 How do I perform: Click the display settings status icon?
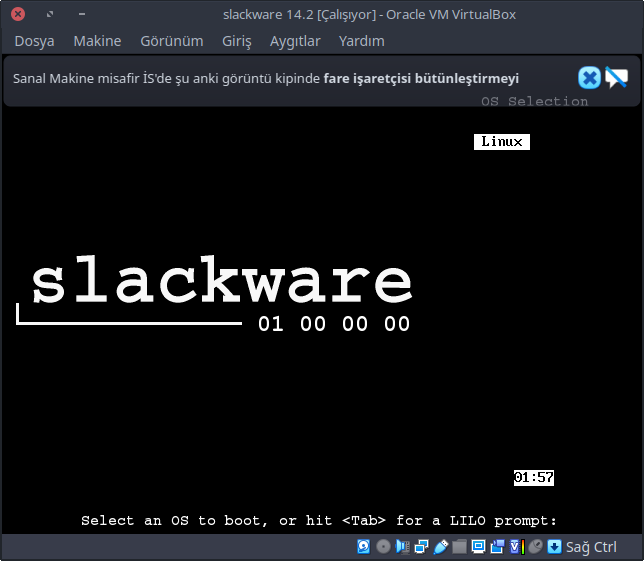click(478, 547)
